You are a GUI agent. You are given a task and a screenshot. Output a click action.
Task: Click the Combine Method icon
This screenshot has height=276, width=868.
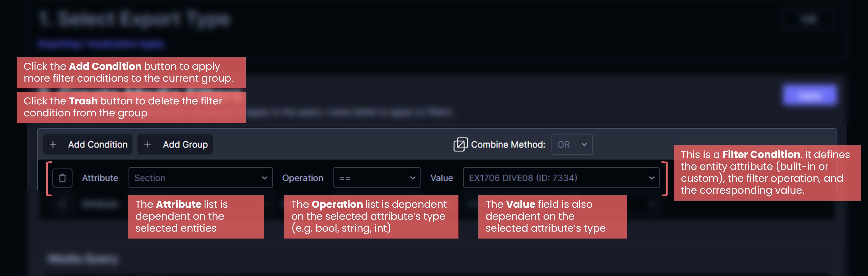[460, 144]
